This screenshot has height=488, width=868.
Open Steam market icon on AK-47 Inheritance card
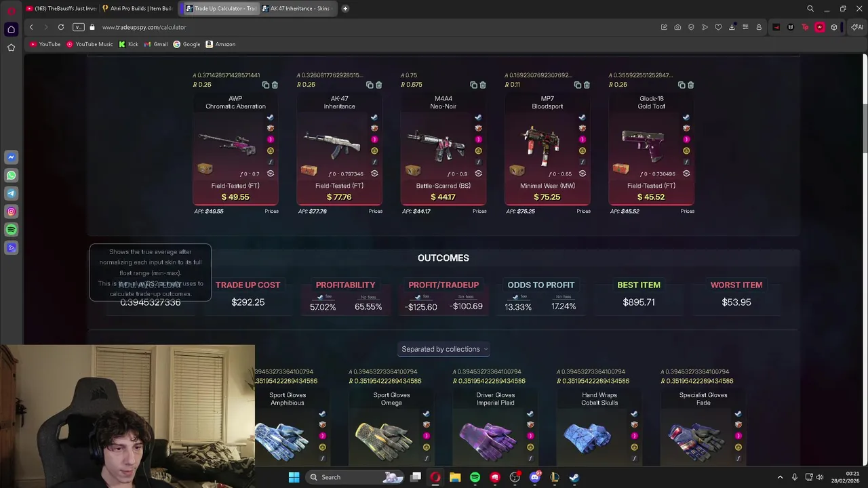(x=374, y=117)
